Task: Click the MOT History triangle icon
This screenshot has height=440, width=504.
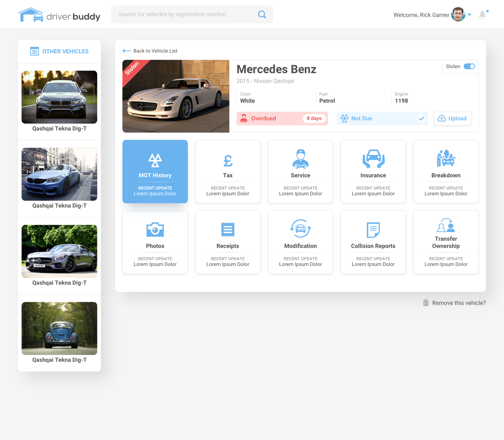Action: tap(155, 160)
